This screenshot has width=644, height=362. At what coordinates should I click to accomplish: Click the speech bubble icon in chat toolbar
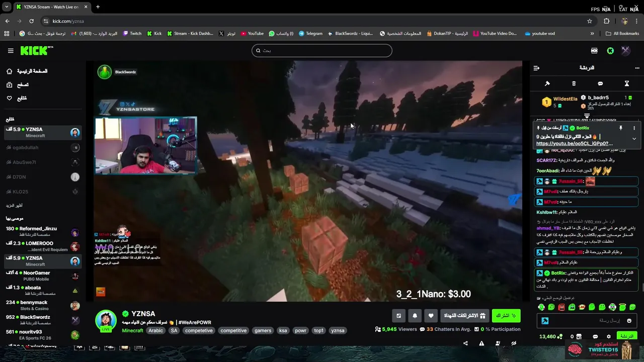[x=600, y=83]
